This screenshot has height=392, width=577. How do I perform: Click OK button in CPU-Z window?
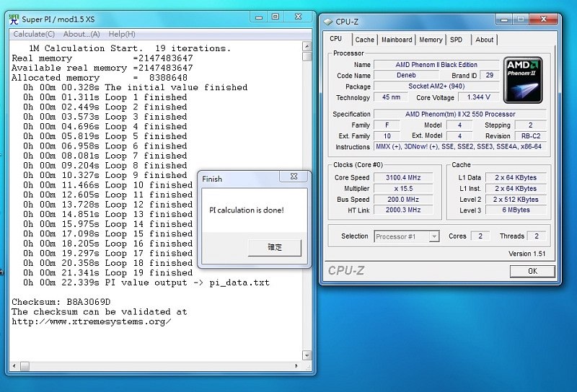click(x=532, y=272)
